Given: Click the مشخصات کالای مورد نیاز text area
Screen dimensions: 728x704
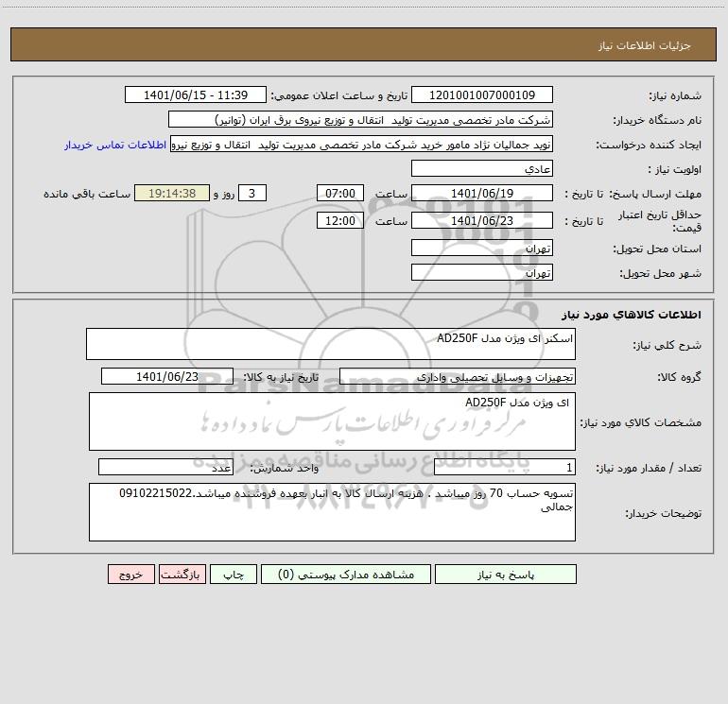Looking at the screenshot, I should point(332,421).
